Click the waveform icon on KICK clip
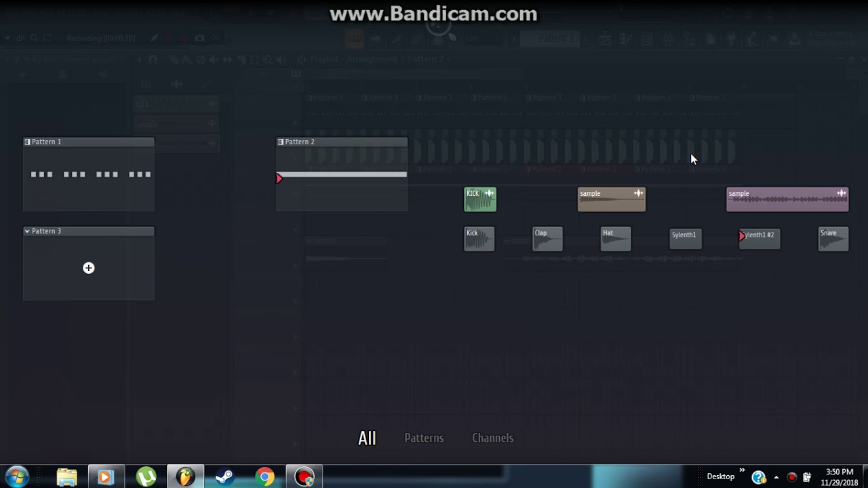Viewport: 868px width, 488px height. [x=489, y=194]
